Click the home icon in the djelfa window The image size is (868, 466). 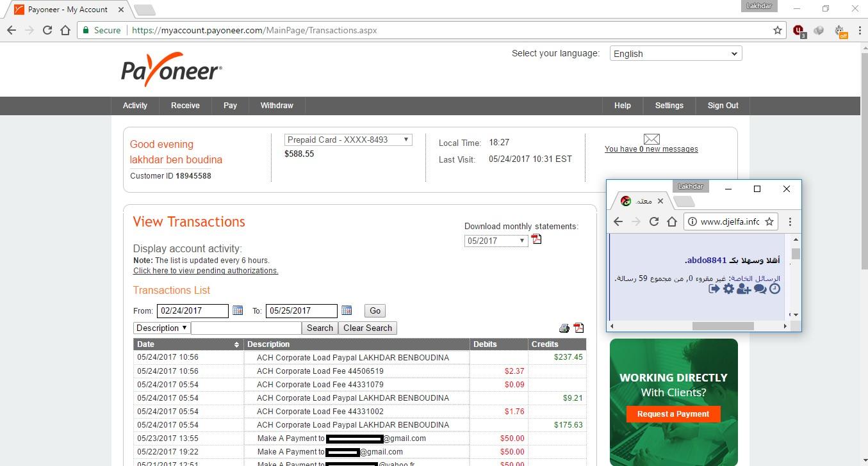(x=672, y=221)
